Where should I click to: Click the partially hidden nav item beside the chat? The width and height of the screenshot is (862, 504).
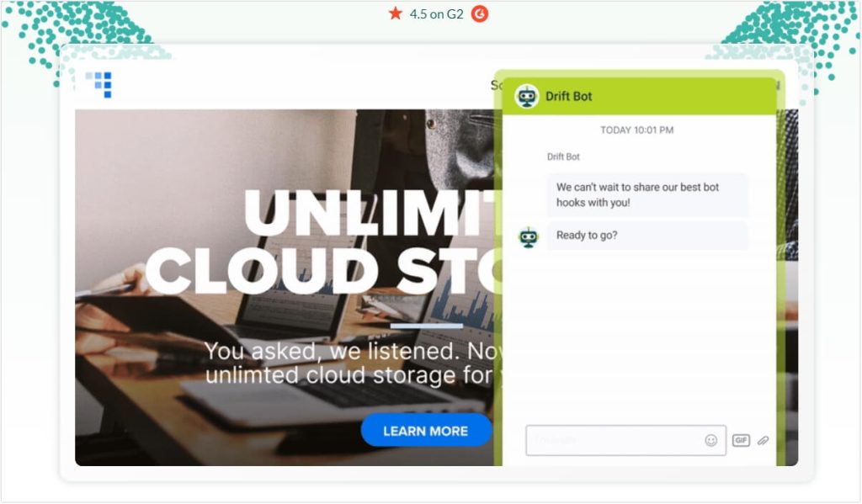pyautogui.click(x=495, y=85)
